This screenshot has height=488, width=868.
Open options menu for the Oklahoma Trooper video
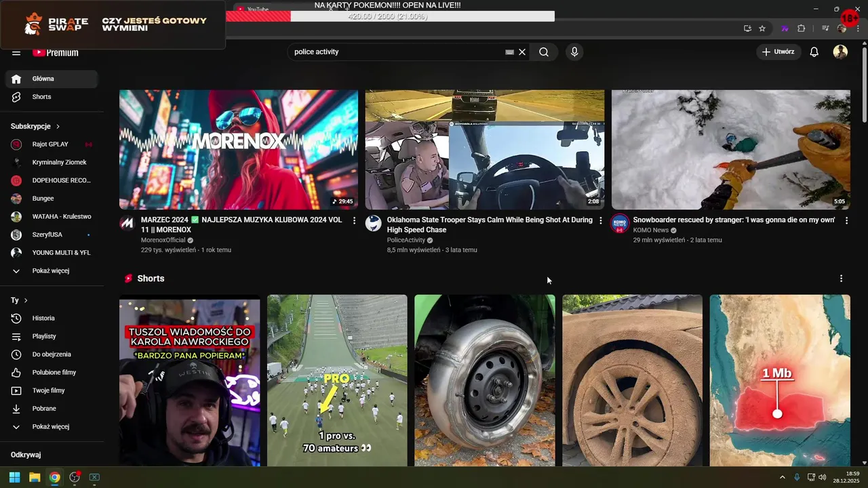[600, 221]
